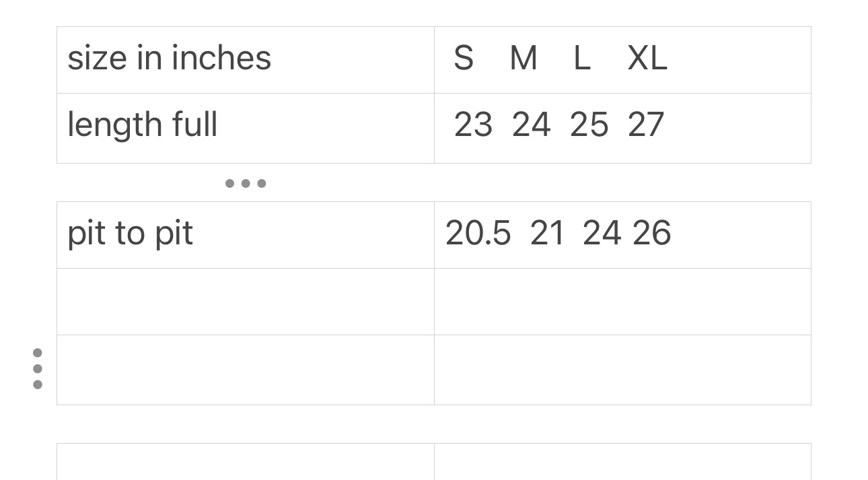Click empty right cell in vertical-dots handle row
Image resolution: width=868 pixels, height=480 pixels.
pos(622,370)
